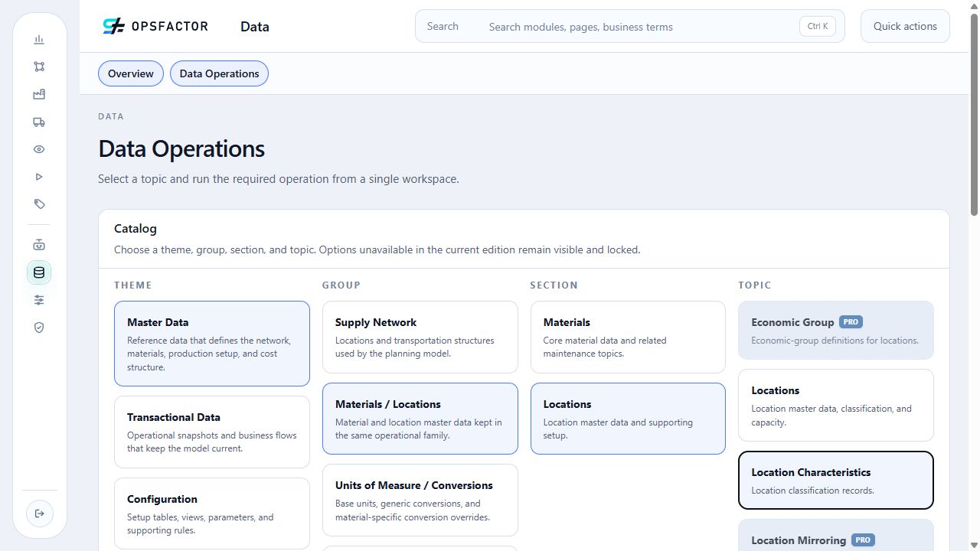Open the Quick actions button
Image resolution: width=980 pixels, height=551 pixels.
coord(905,26)
